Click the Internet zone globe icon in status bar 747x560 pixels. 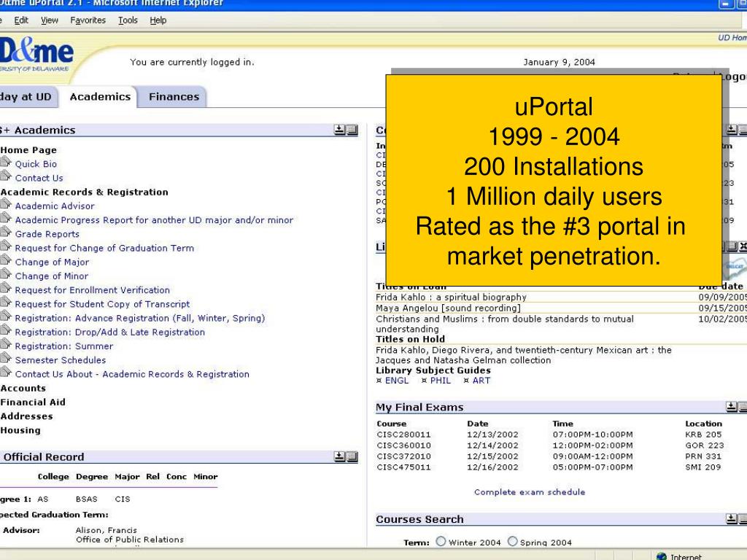(661, 556)
